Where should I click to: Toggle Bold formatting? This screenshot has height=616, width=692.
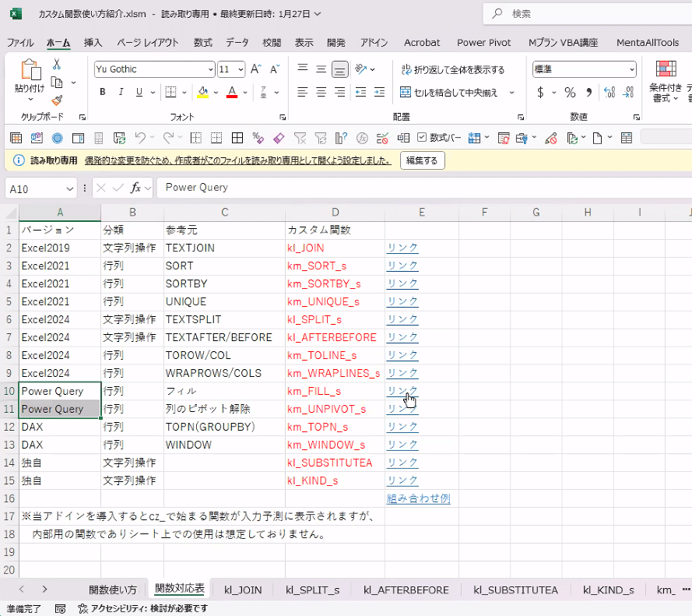click(103, 92)
